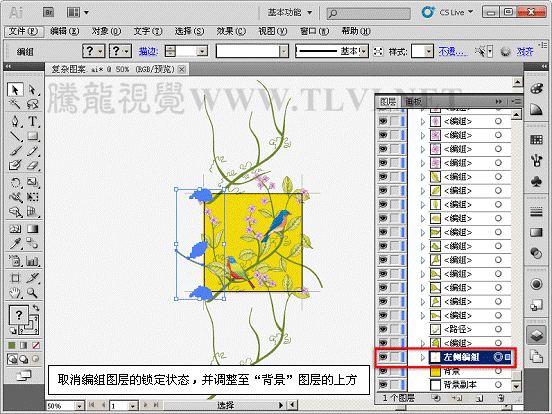The image size is (552, 414).
Task: Click the Fill question-mark swatch
Action: coord(19,315)
